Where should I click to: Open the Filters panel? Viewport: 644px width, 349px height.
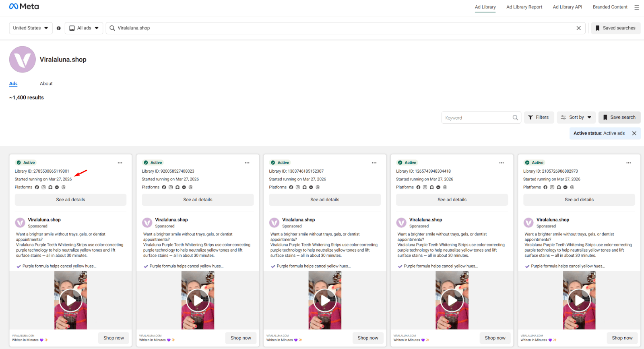(539, 118)
